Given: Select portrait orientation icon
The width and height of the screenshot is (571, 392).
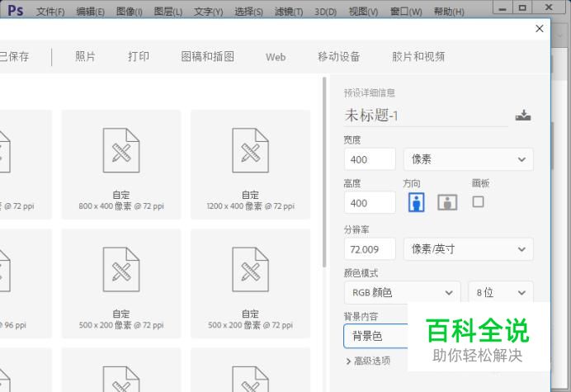Looking at the screenshot, I should (416, 202).
